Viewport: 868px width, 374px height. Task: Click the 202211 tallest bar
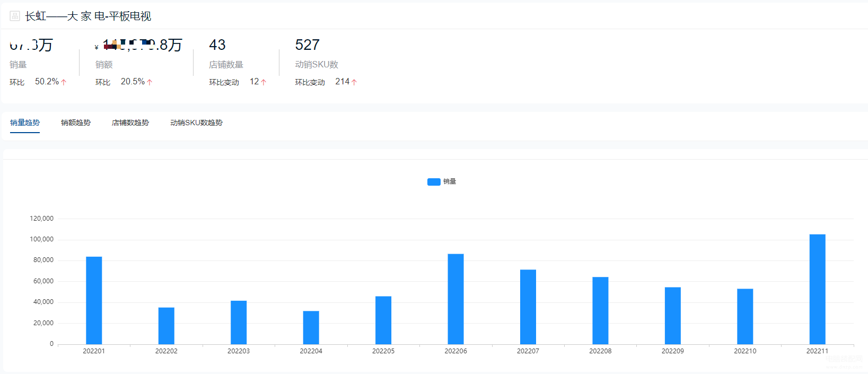click(x=817, y=289)
